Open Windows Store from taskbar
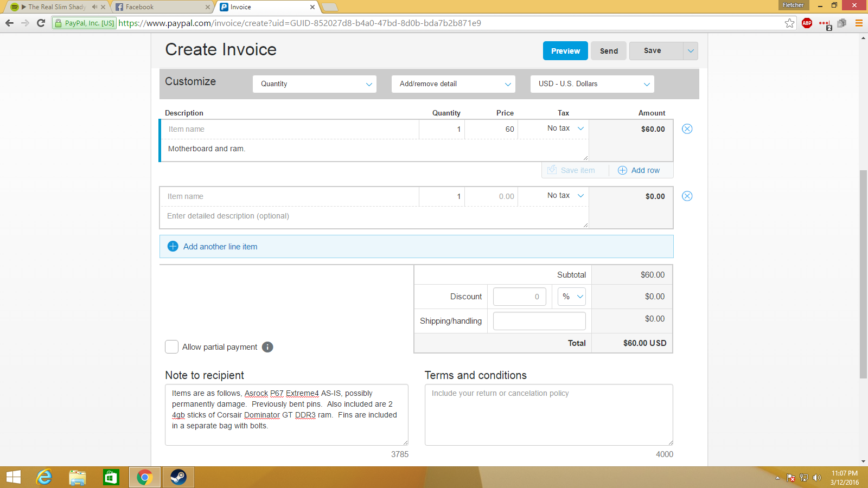The width and height of the screenshot is (868, 488). click(111, 477)
